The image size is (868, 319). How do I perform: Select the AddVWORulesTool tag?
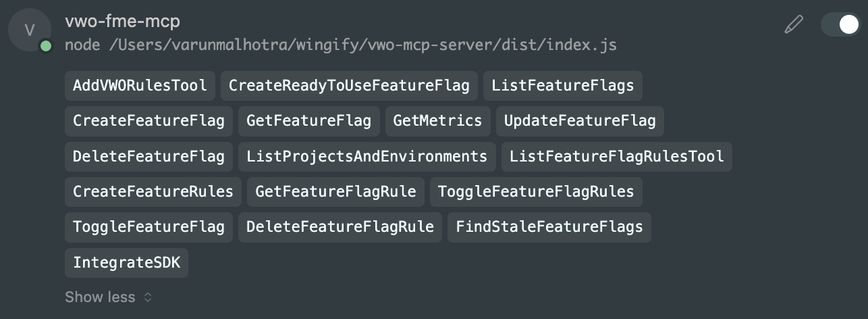click(140, 86)
